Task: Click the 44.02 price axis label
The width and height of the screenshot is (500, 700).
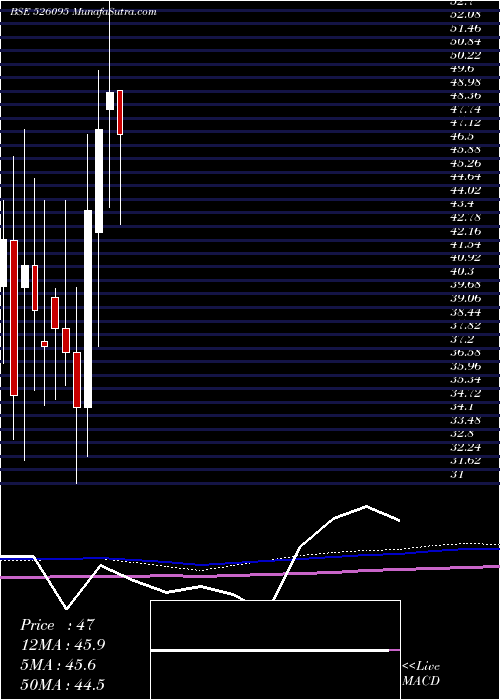Action: tap(465, 190)
